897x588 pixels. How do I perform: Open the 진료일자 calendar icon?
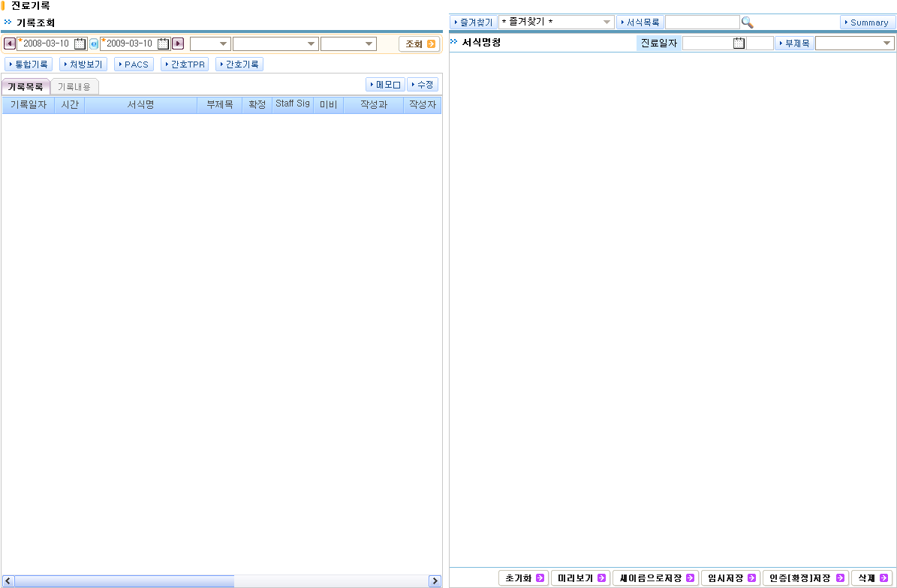pos(739,43)
